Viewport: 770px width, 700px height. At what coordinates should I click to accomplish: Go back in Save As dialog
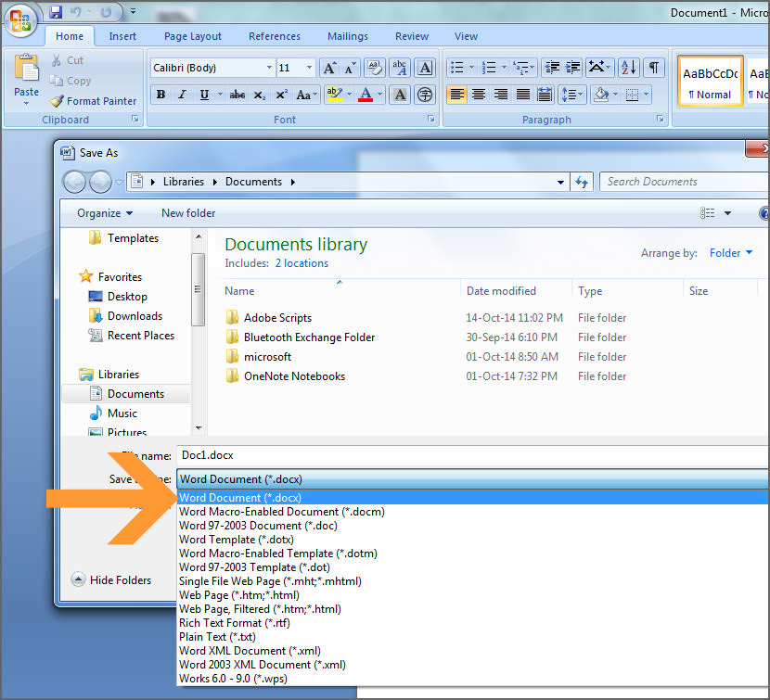tap(74, 182)
